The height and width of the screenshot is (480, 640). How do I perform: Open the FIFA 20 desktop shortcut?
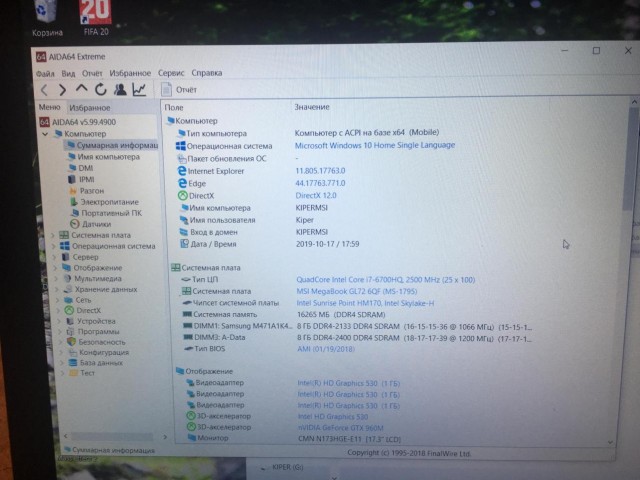point(94,17)
